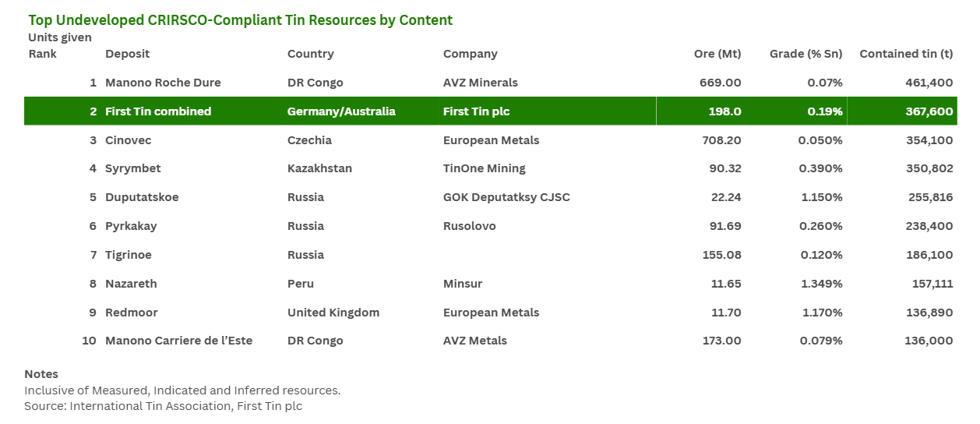980x424 pixels.
Task: Click the 'United Kingdom' country cell
Action: click(333, 313)
